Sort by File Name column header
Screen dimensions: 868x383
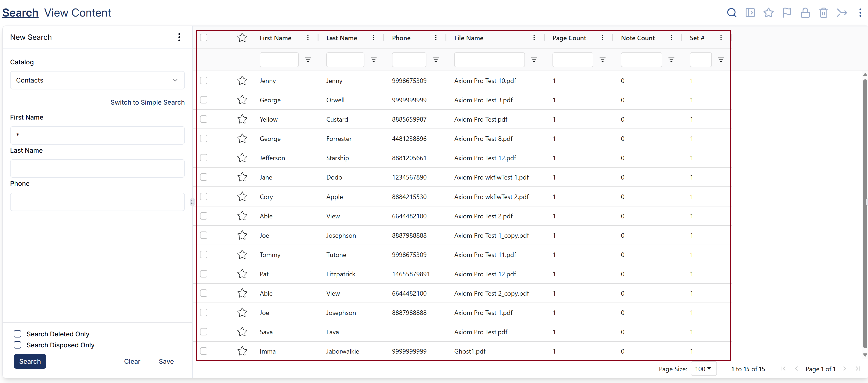(x=469, y=38)
